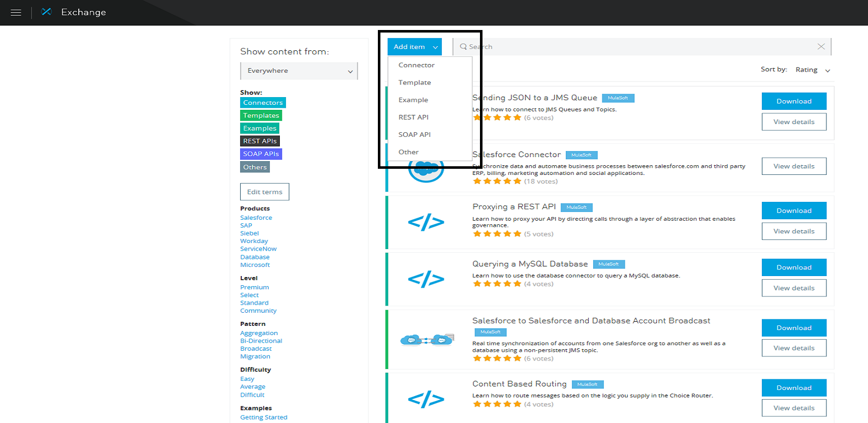Image resolution: width=868 pixels, height=423 pixels.
Task: View details of Salesforce Connector
Action: [x=794, y=166]
